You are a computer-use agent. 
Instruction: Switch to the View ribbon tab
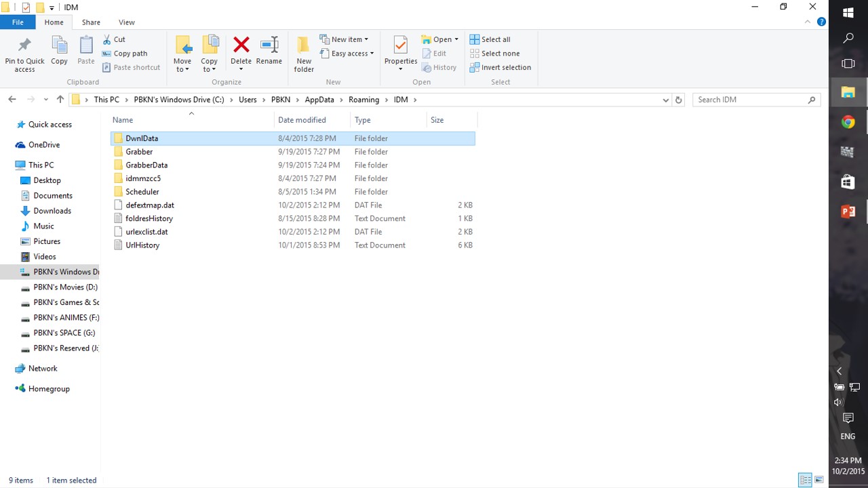coord(126,22)
